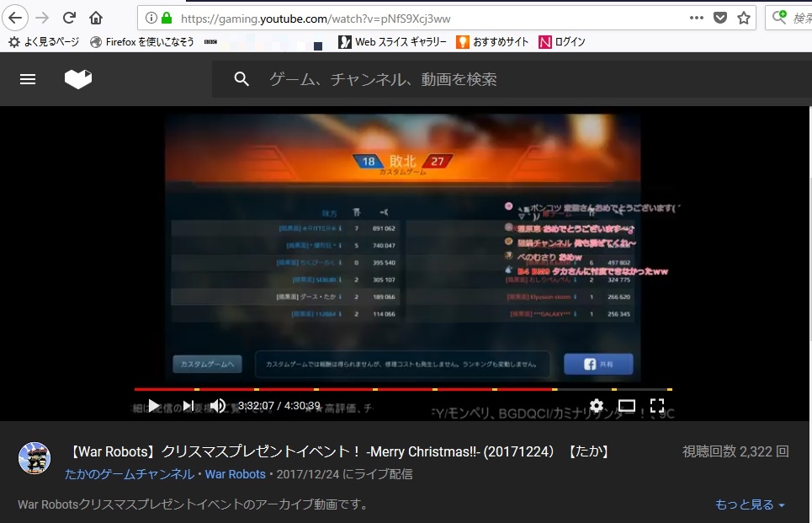Open the channel avatar image
Viewport: 812px width, 523px height.
click(x=34, y=458)
